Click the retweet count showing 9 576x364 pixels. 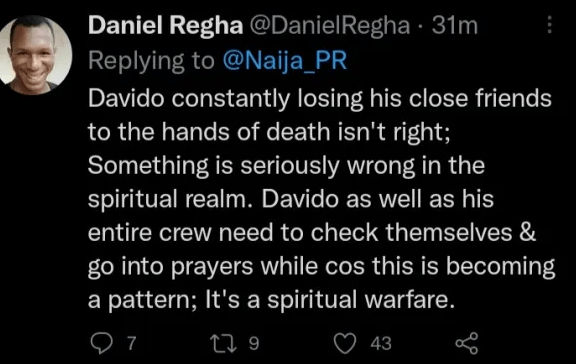tap(254, 343)
